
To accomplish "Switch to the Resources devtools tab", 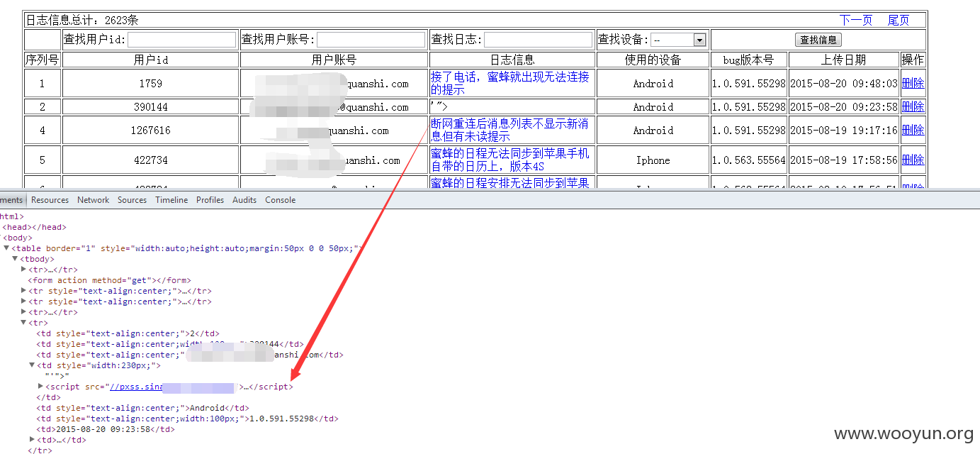I will 50,200.
